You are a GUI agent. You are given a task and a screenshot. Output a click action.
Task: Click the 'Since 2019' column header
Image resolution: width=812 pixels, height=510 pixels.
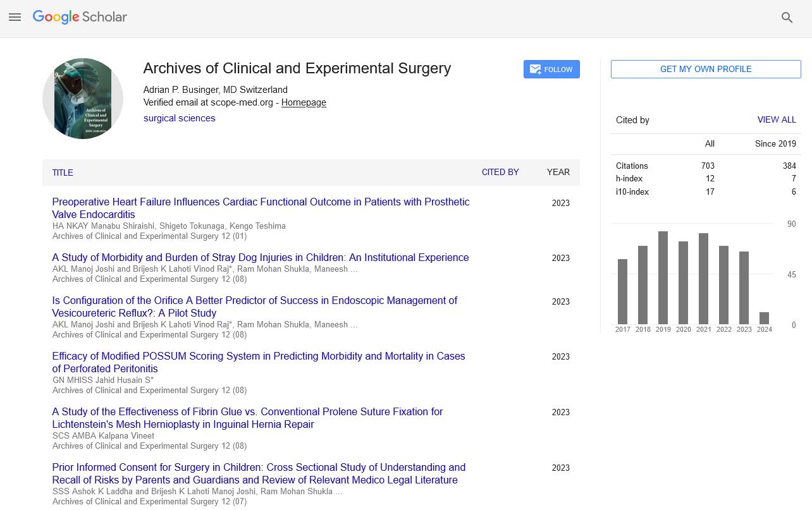point(775,143)
